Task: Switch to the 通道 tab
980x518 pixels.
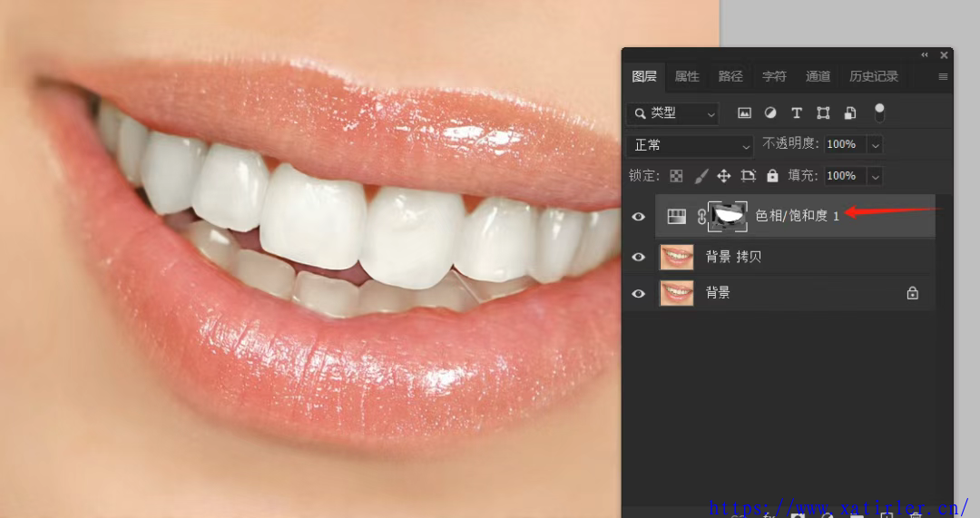Action: tap(818, 76)
